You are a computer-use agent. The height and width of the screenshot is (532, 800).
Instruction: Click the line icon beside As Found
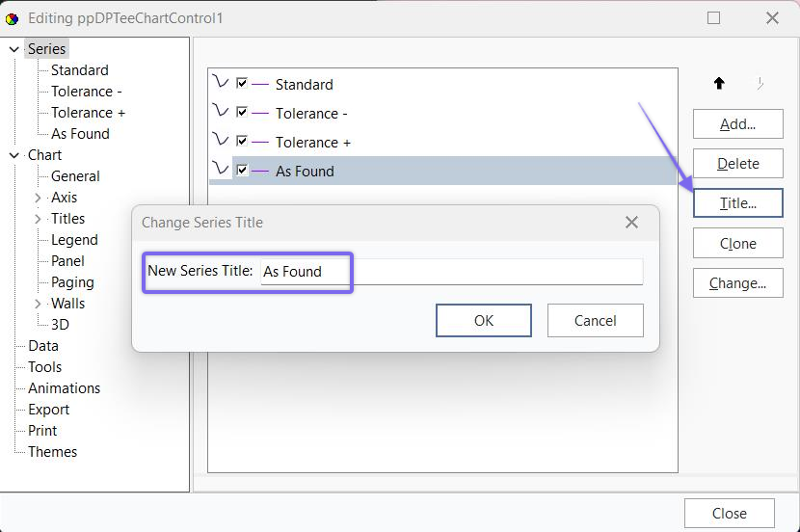click(x=221, y=170)
